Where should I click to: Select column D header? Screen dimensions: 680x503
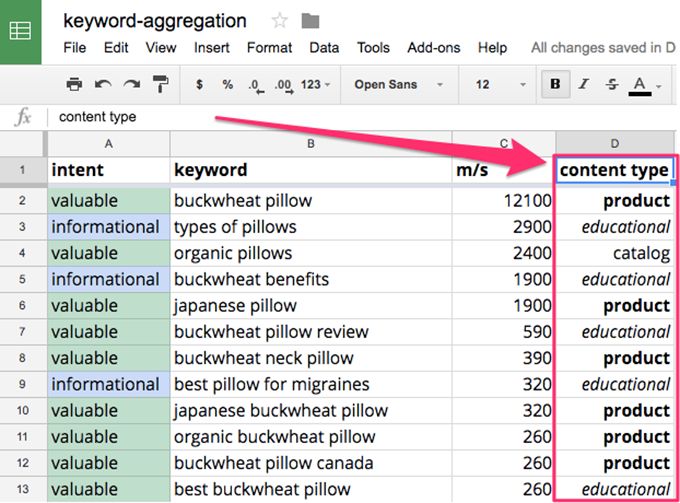pyautogui.click(x=615, y=144)
